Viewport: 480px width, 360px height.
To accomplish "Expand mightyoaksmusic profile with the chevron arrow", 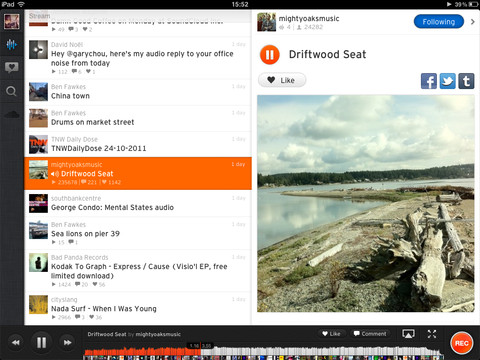I will pos(473,22).
